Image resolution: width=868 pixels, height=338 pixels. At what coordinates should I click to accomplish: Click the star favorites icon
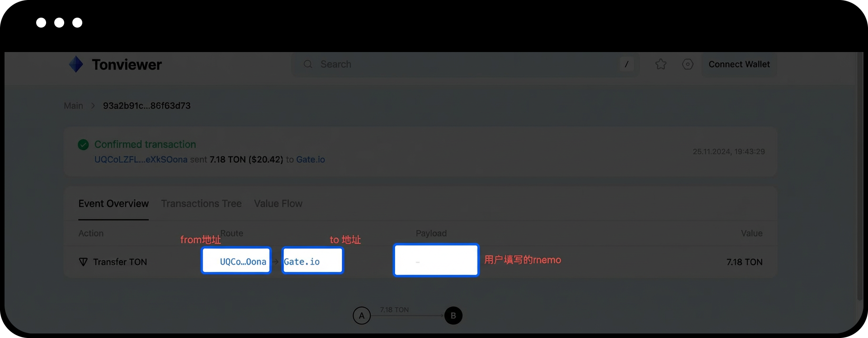coord(661,64)
